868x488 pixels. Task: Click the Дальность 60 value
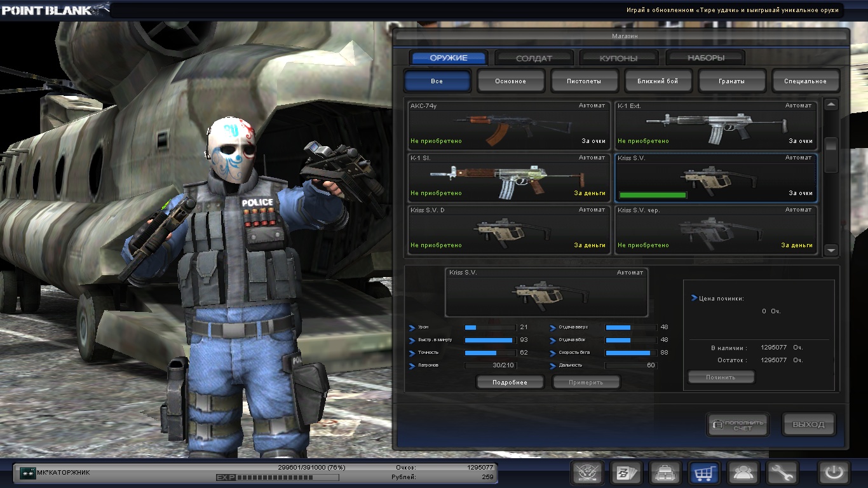coord(651,365)
